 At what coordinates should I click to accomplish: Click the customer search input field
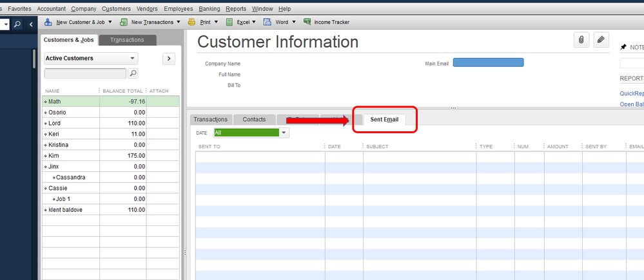coord(85,73)
